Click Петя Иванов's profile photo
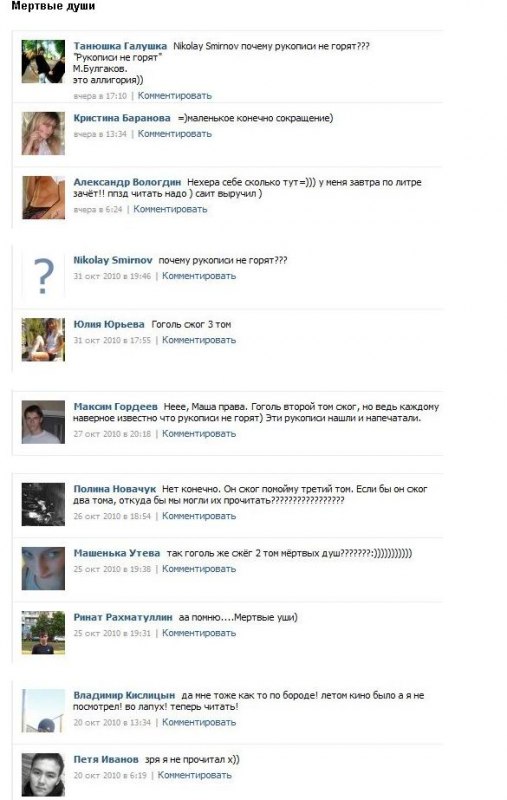 43,774
